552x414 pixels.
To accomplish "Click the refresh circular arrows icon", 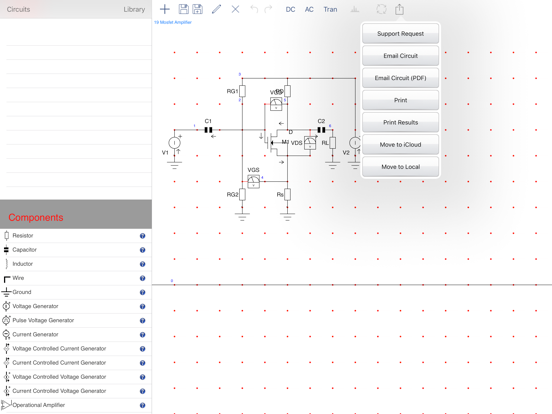I will pyautogui.click(x=381, y=9).
